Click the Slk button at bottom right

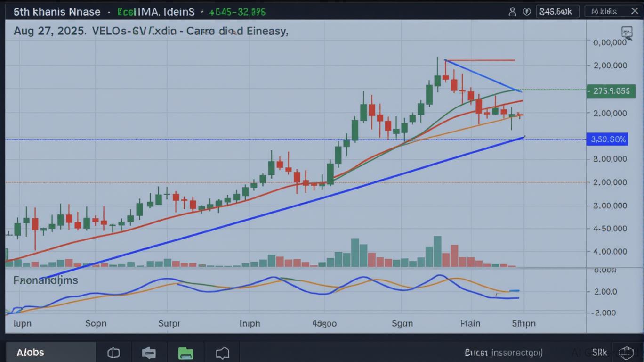click(x=599, y=353)
